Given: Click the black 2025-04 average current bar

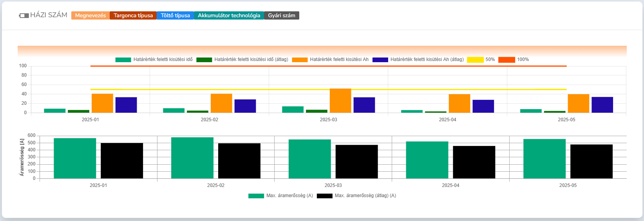Looking at the screenshot, I should (x=474, y=162).
